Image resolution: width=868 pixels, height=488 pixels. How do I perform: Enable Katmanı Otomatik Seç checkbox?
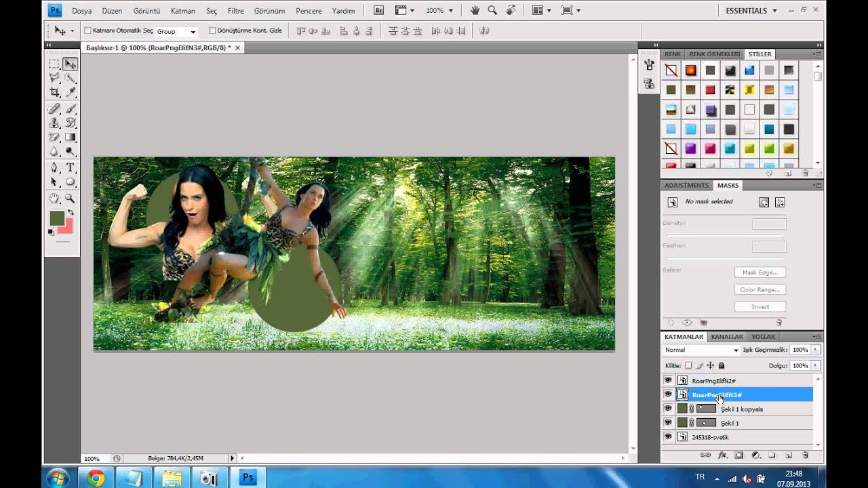[87, 30]
